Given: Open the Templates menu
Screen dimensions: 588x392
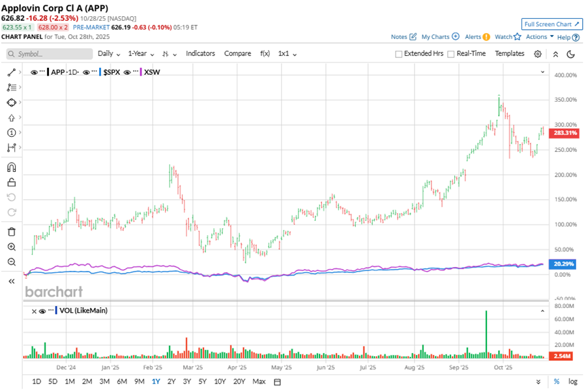Looking at the screenshot, I should [x=509, y=53].
